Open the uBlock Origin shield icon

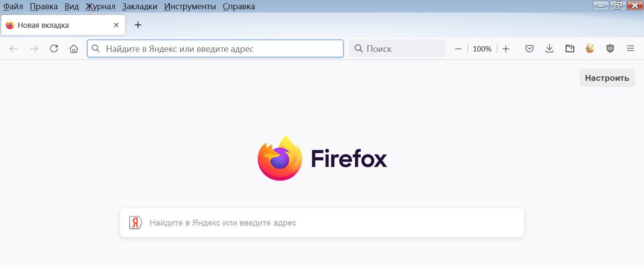(x=610, y=49)
